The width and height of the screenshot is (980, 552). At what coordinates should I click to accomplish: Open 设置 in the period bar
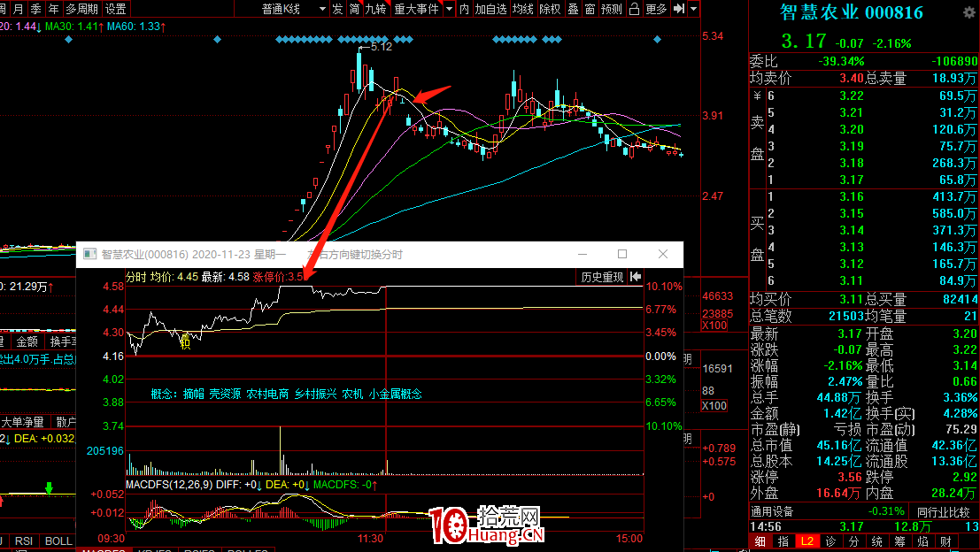(116, 9)
